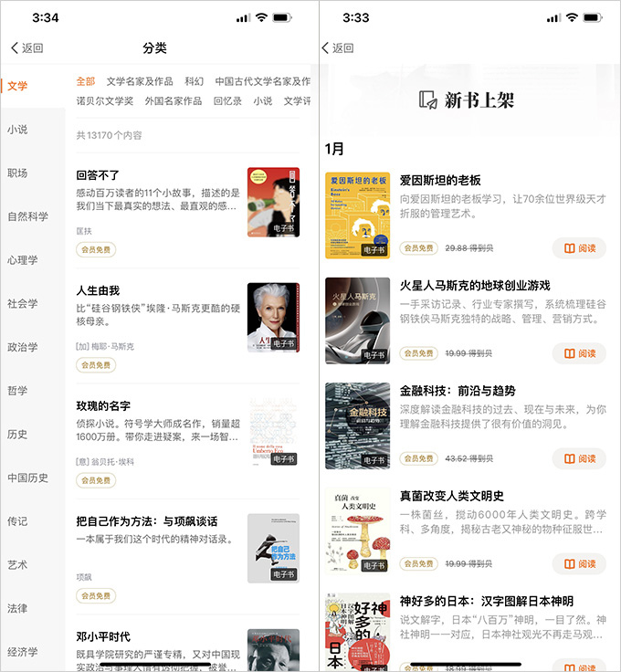Open the title 神好多的日本：汉字图解日本神明
The height and width of the screenshot is (672, 621).
[x=487, y=602]
